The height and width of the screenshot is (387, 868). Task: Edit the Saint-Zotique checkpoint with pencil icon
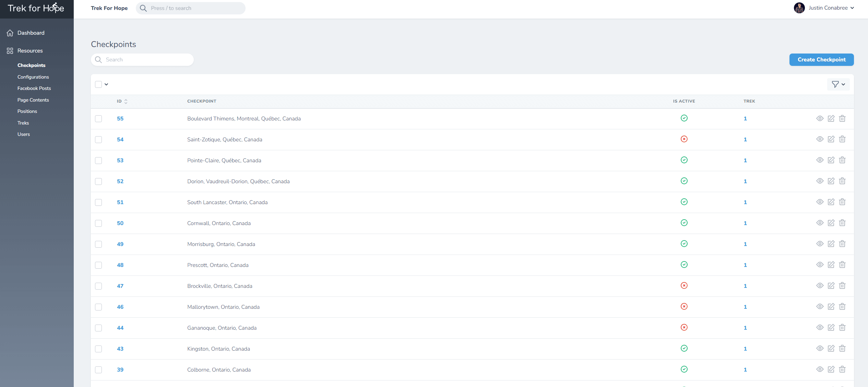pyautogui.click(x=831, y=139)
